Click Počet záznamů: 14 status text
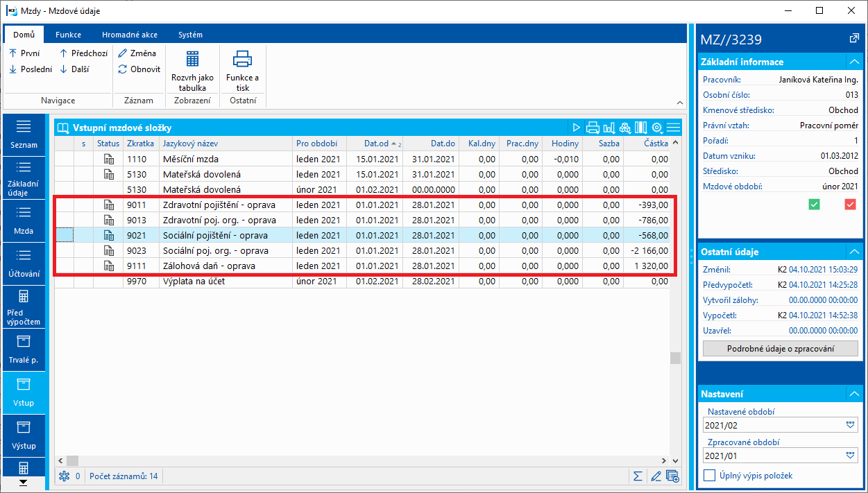 122,476
